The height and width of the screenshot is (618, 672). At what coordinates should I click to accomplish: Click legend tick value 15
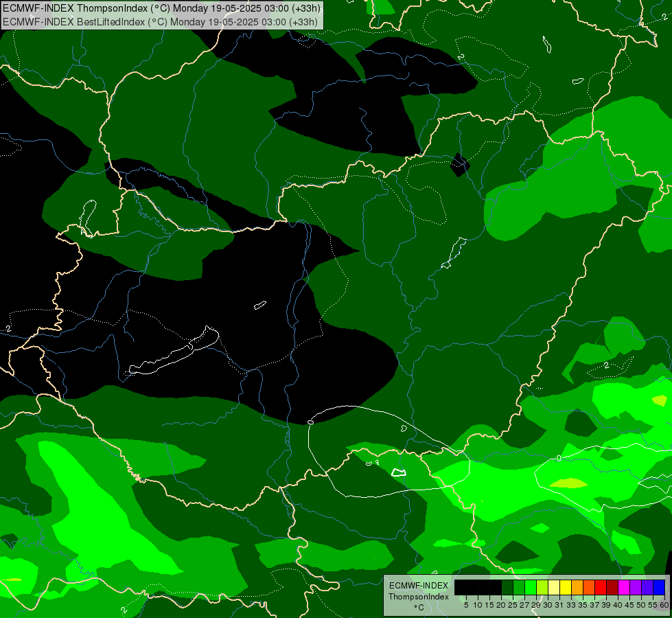(x=489, y=605)
